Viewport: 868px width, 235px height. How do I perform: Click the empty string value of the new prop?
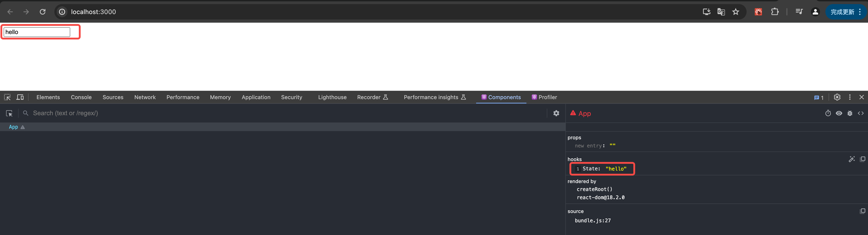point(612,146)
